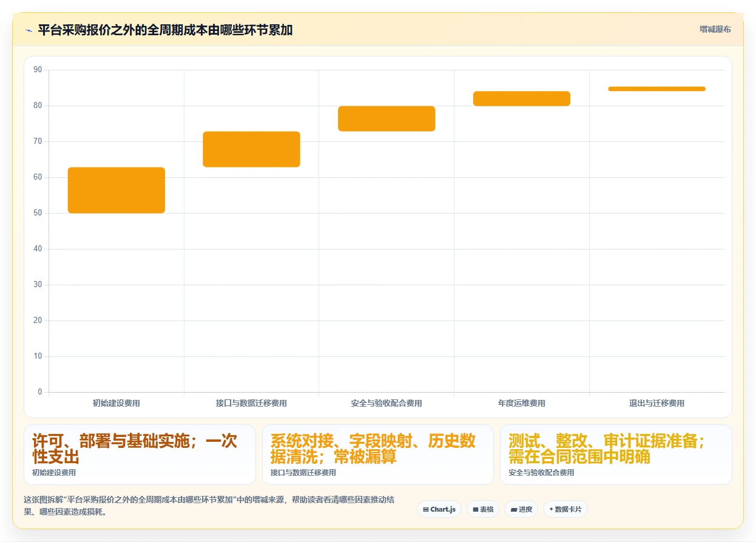
Task: Click the y-axis value 0
Action: click(40, 392)
